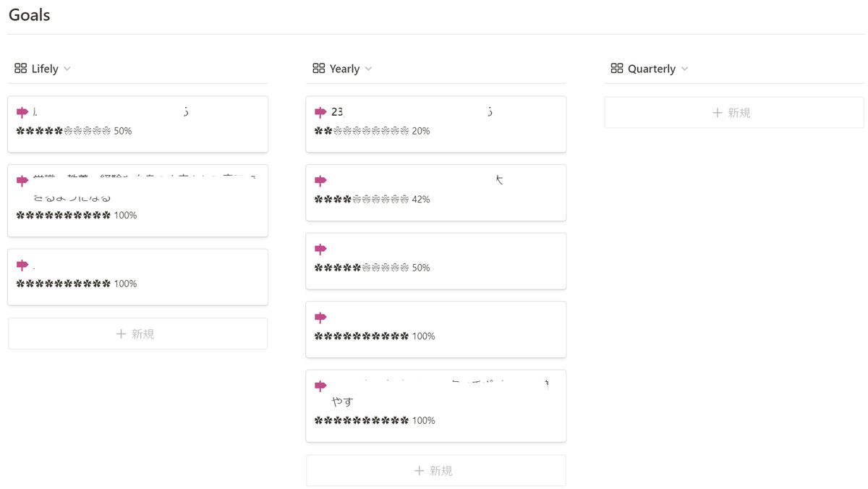868x489 pixels.
Task: Add a new item under Quarterly with 新規
Action: point(733,113)
